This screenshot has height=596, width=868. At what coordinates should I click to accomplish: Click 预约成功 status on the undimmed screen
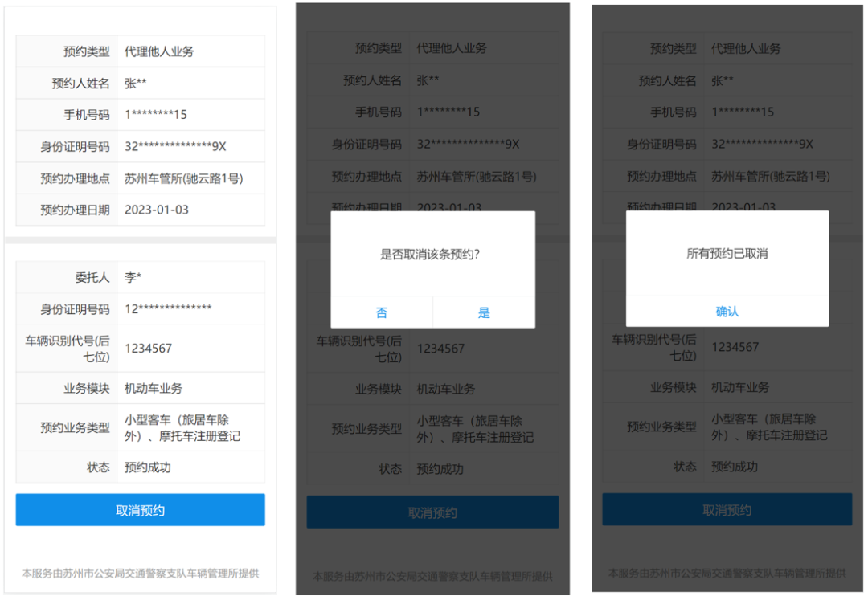click(x=148, y=467)
